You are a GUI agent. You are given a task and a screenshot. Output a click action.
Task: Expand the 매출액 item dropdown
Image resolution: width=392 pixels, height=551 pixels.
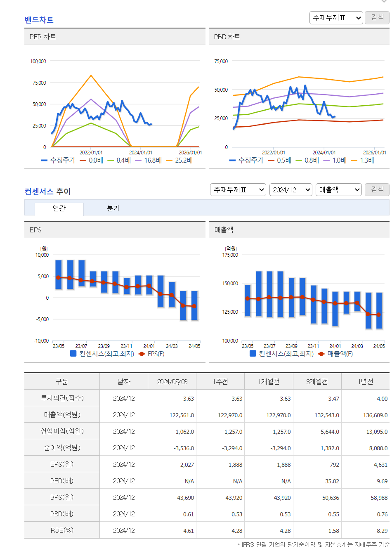pos(339,190)
